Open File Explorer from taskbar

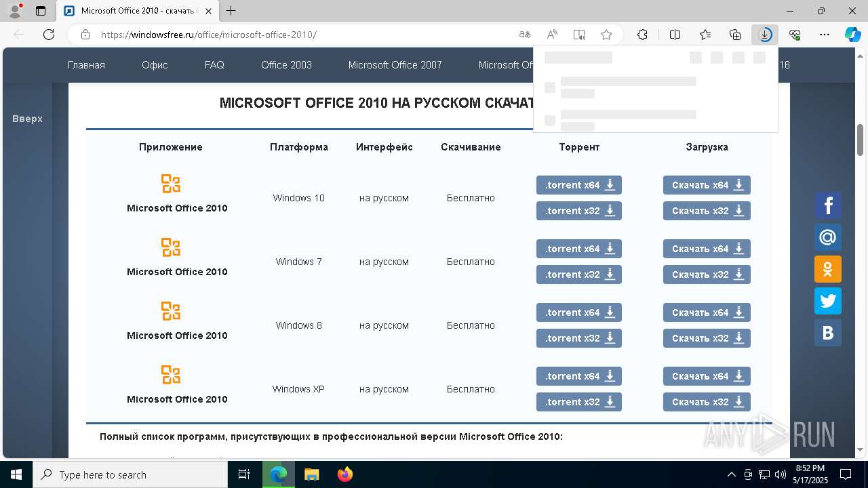311,474
